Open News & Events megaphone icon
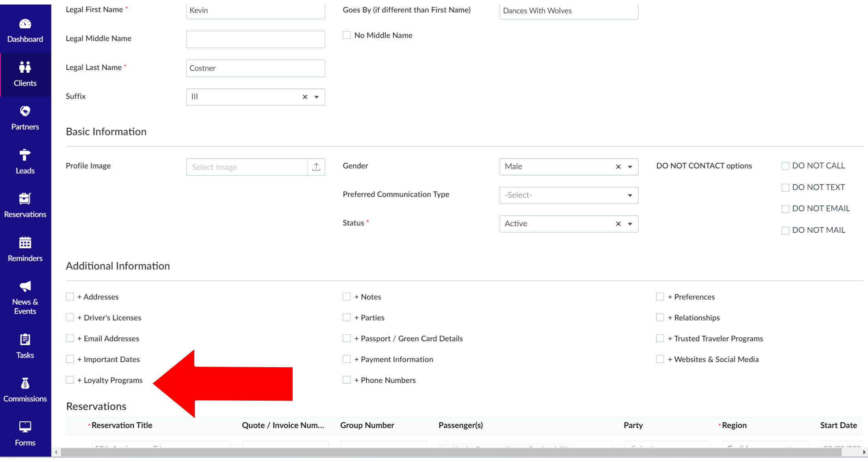This screenshot has height=462, width=868. 25,286
